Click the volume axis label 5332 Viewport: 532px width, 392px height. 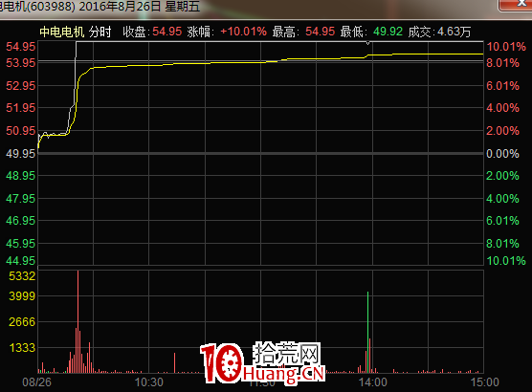click(22, 276)
